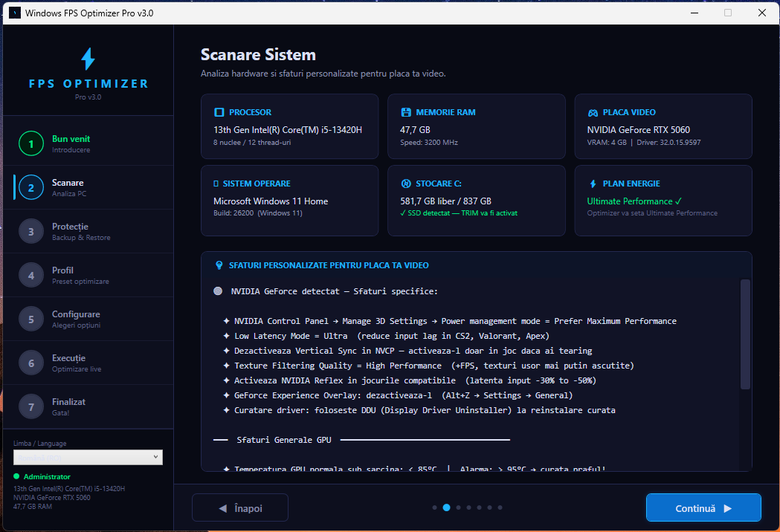This screenshot has width=780, height=532.
Task: Click the text "13th Gen Intel(R) Core(TM) i5-13420H" in the PROCESOR card
Action: coord(288,130)
